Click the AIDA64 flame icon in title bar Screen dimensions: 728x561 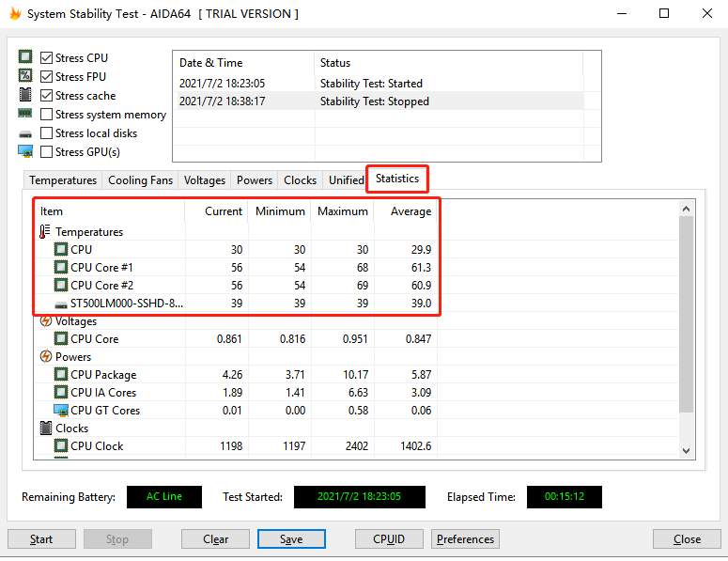(14, 14)
